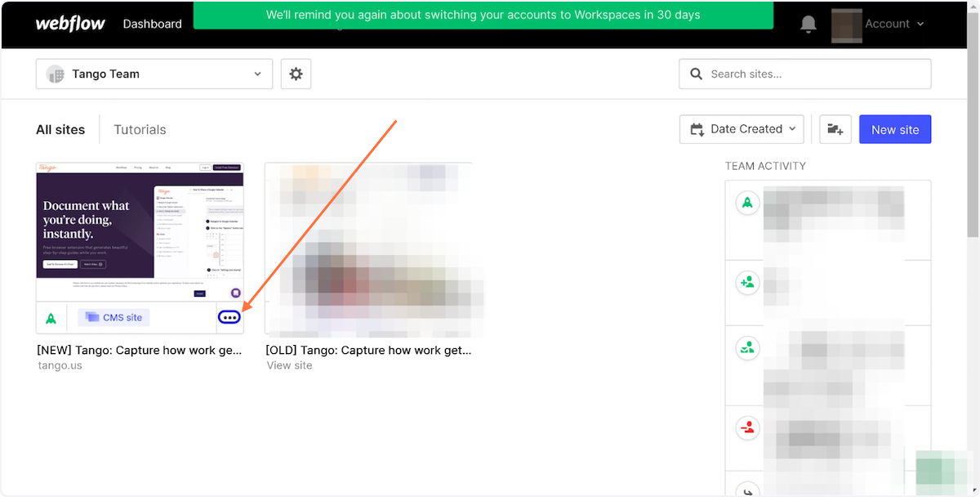This screenshot has width=980, height=497.
Task: Switch to the Tutorials tab
Action: click(x=140, y=129)
